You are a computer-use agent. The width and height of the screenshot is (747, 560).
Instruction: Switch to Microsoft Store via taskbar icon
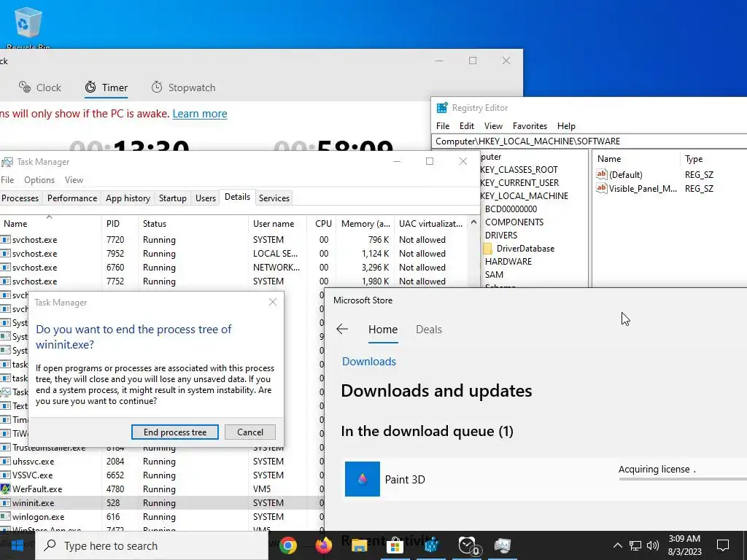[x=395, y=545]
